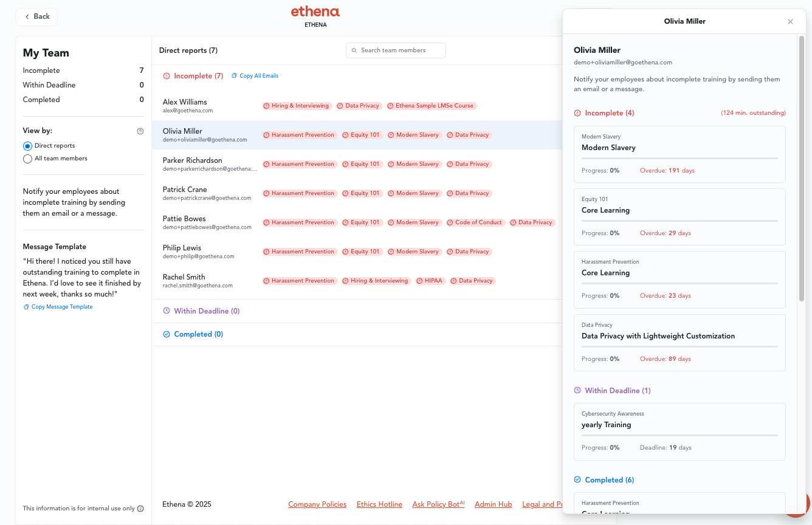Click the info icon beside internal use only

click(140, 509)
